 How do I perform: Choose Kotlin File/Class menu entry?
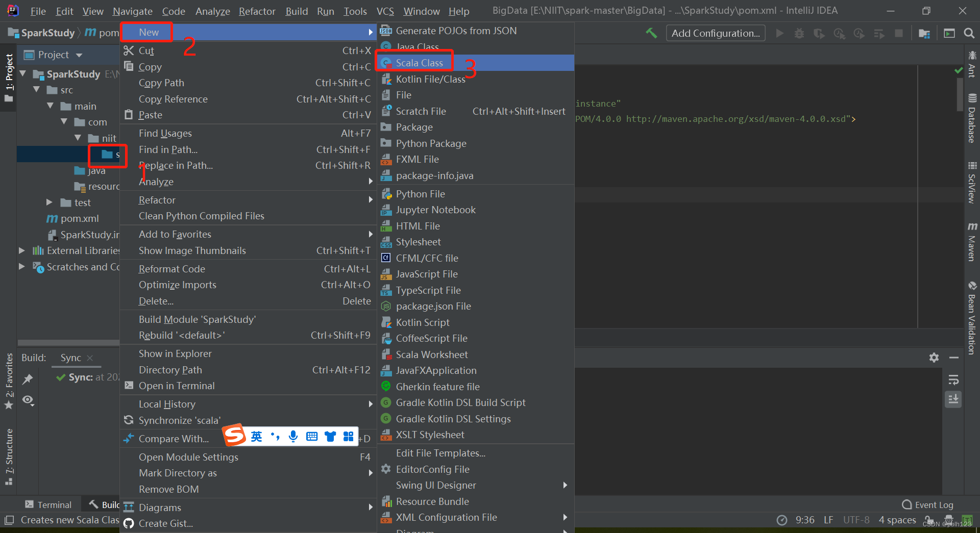(476, 79)
